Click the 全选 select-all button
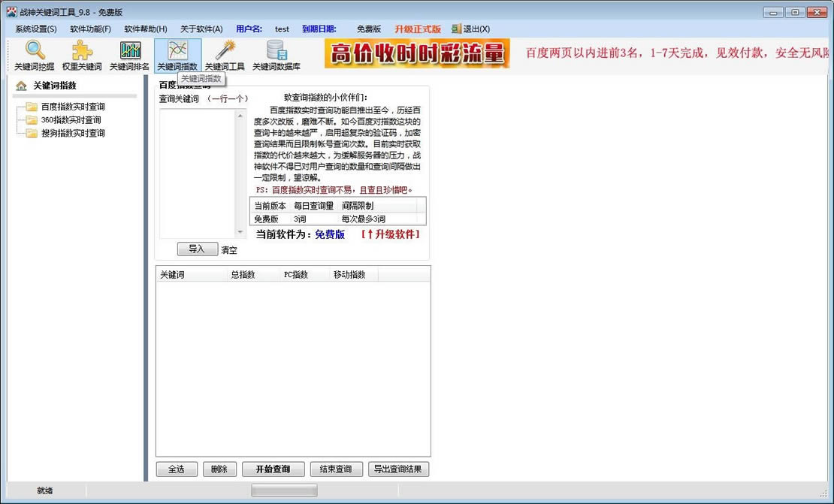The width and height of the screenshot is (834, 504). tap(177, 469)
